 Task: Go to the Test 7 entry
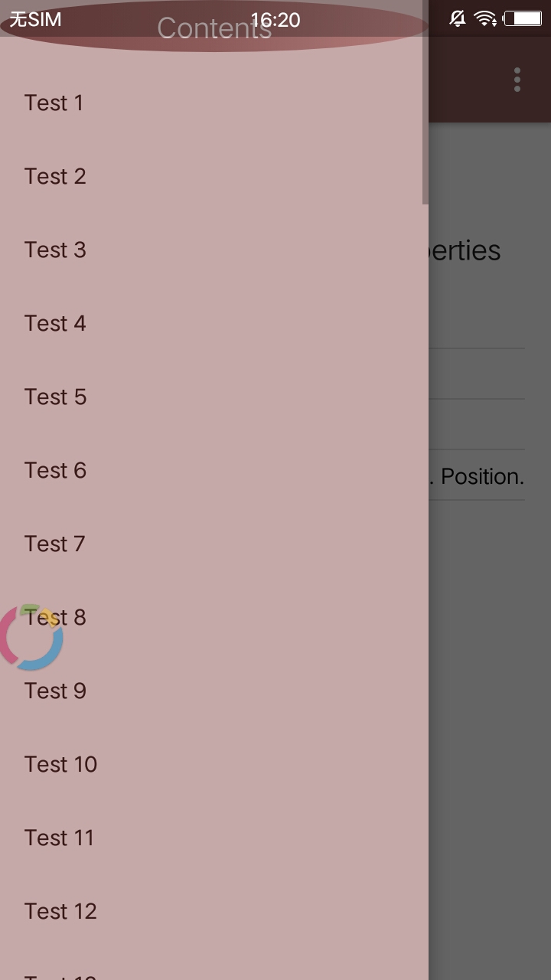click(214, 544)
